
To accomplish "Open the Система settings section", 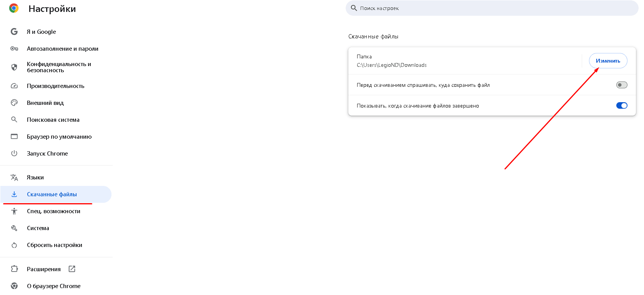I will click(x=38, y=228).
